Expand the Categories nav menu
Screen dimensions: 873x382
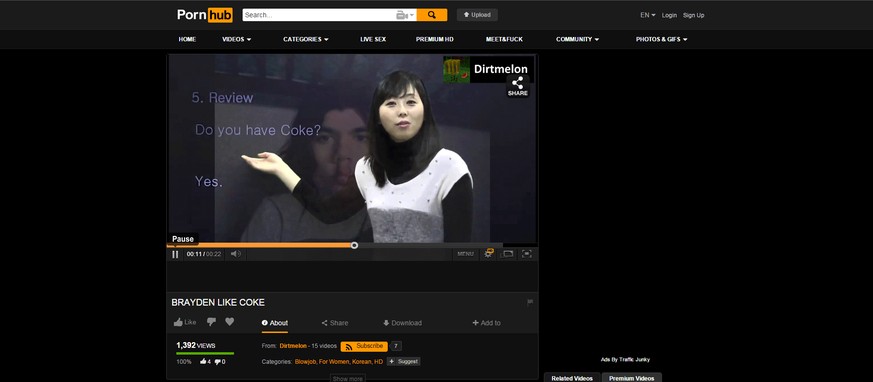pos(306,40)
